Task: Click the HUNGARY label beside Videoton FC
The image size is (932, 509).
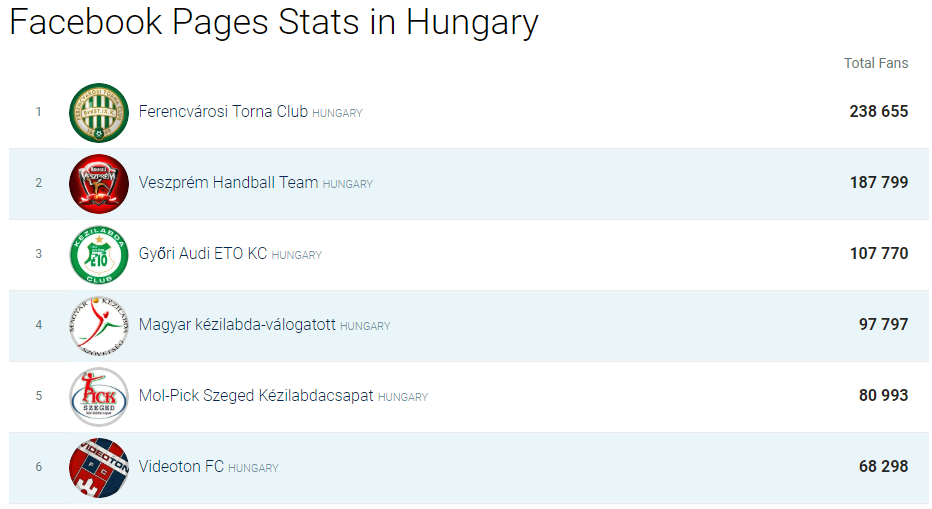Action: 253,469
